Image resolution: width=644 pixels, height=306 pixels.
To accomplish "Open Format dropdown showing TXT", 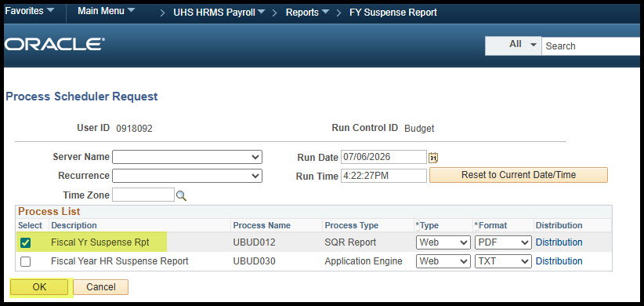I will click(x=503, y=261).
